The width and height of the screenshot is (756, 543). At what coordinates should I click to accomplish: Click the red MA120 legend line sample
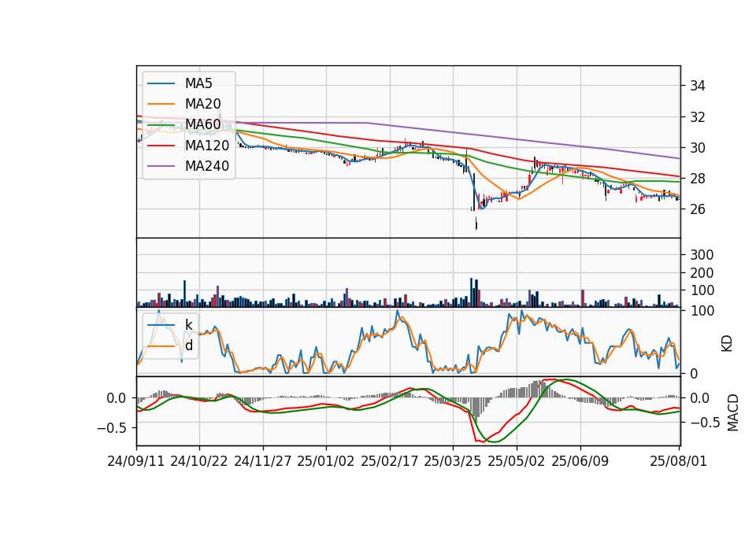coord(161,146)
